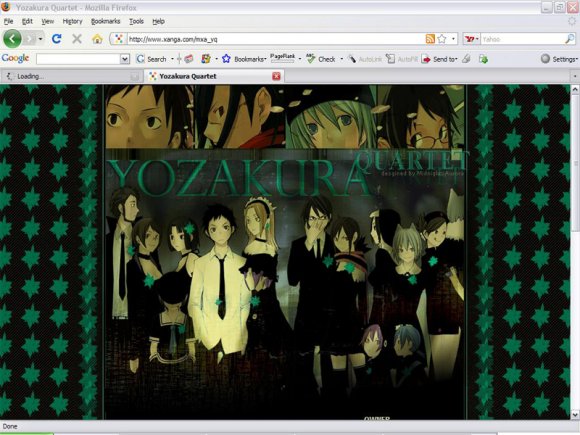Open the Send to dropdown button

pyautogui.click(x=440, y=59)
